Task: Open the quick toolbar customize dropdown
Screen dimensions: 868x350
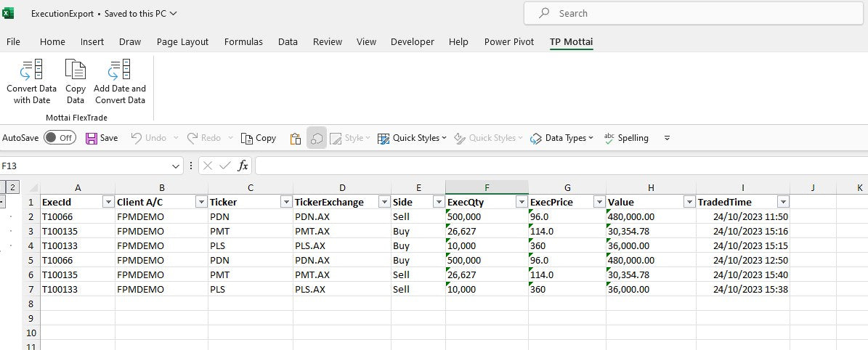Action: [x=667, y=139]
